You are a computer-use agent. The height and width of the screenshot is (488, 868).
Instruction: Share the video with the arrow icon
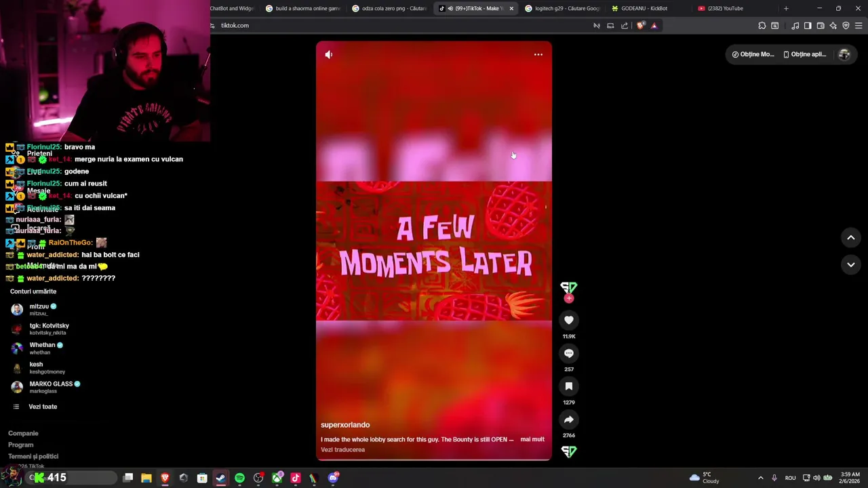569,420
